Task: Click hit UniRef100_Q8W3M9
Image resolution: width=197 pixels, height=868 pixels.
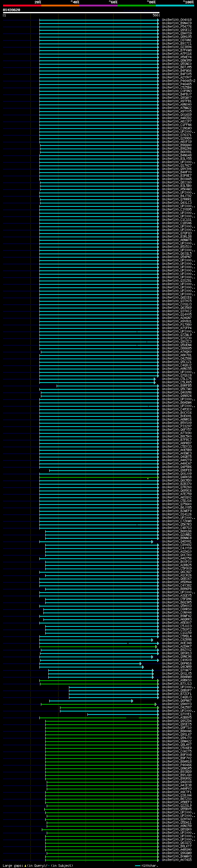Action: pyautogui.click(x=177, y=60)
